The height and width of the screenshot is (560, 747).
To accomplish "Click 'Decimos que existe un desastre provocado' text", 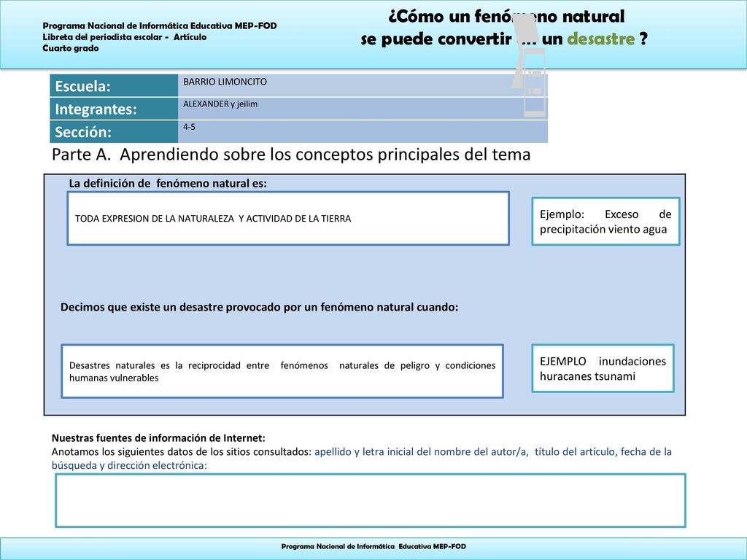I will (259, 307).
